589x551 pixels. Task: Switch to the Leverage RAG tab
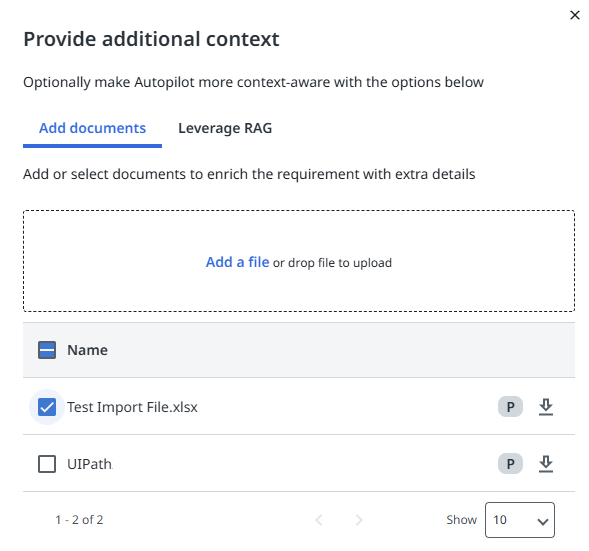(x=225, y=128)
